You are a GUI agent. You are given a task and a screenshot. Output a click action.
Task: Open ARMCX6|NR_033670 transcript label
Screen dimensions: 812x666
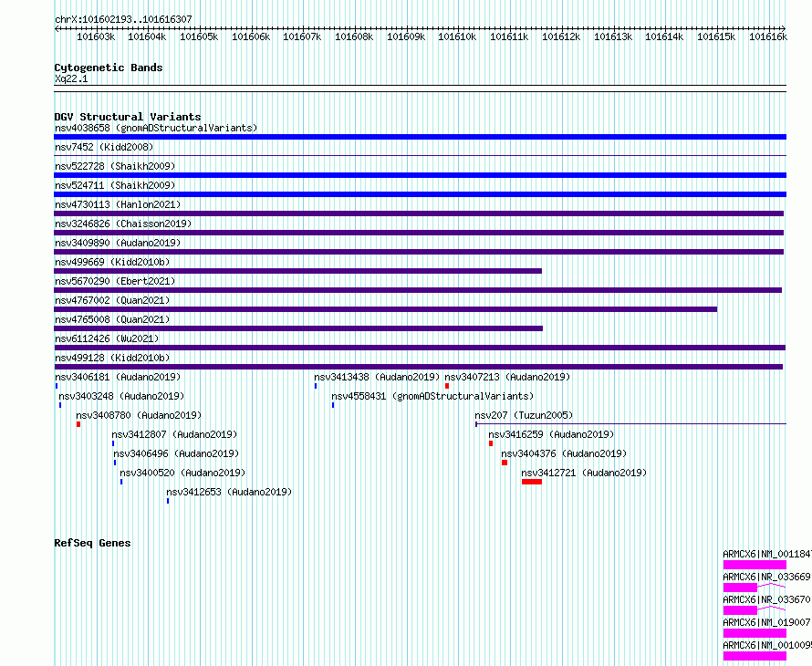click(x=767, y=599)
